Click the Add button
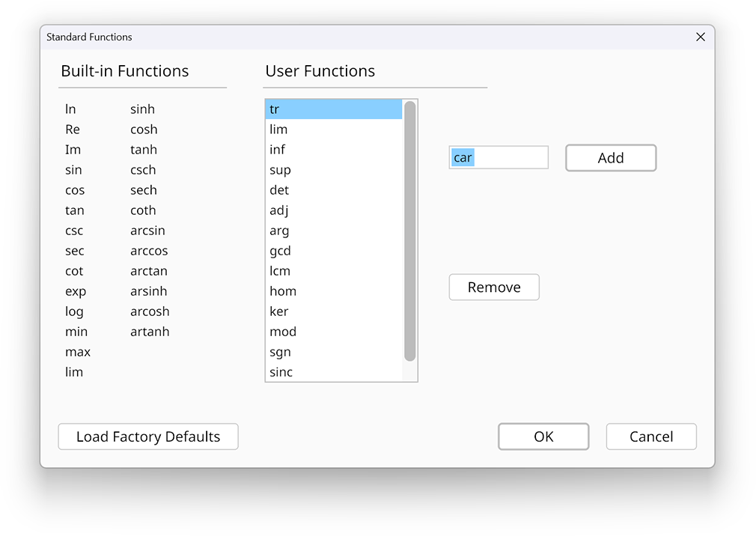Image resolution: width=756 pixels, height=536 pixels. (x=610, y=158)
